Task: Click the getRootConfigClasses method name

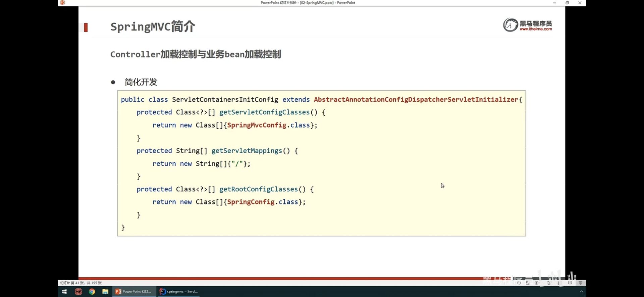Action: [x=259, y=189]
